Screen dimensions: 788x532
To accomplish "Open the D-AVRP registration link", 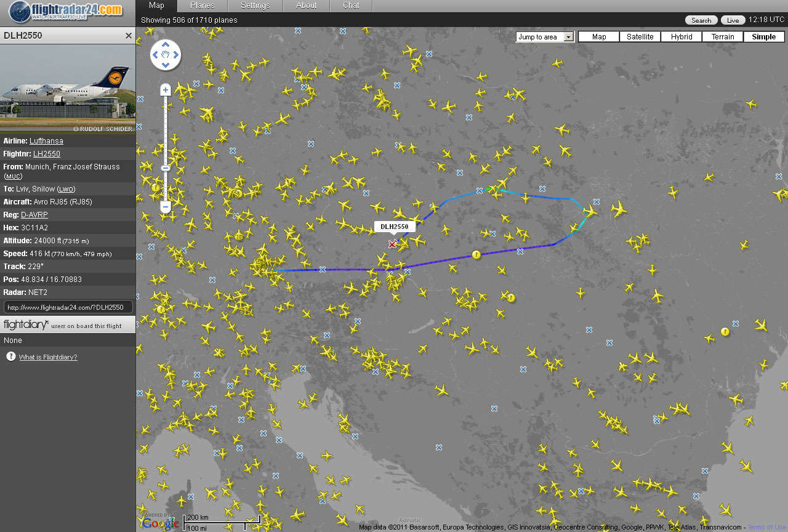I will point(34,215).
